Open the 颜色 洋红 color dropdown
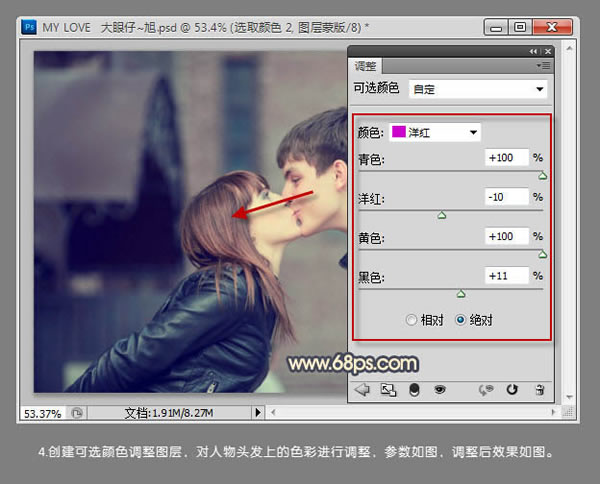Image resolution: width=600 pixels, height=484 pixels. [x=434, y=131]
